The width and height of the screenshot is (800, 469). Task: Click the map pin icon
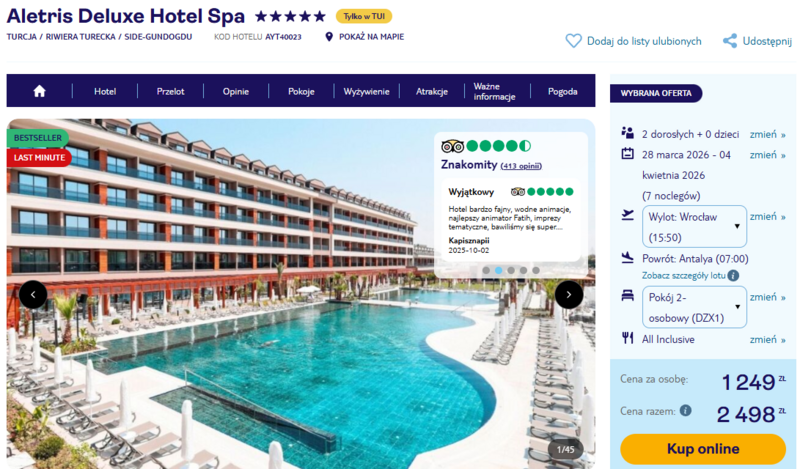click(329, 37)
